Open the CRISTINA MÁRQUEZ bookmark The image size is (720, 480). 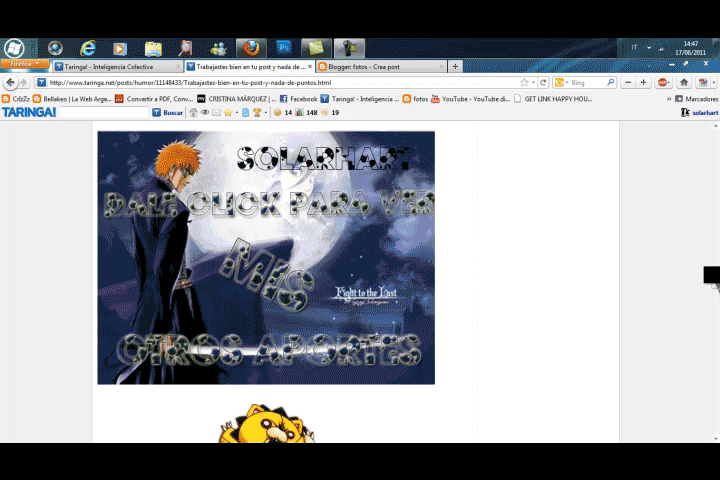(236, 99)
